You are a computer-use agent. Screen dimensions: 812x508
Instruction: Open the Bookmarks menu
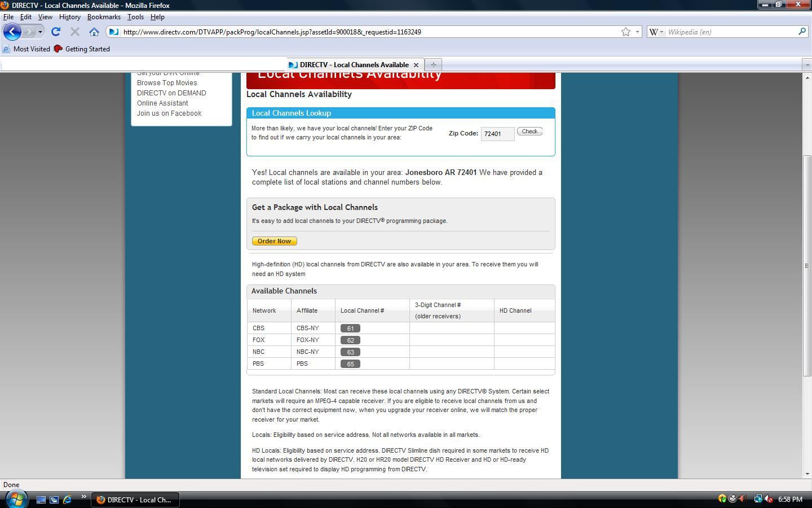pos(104,17)
